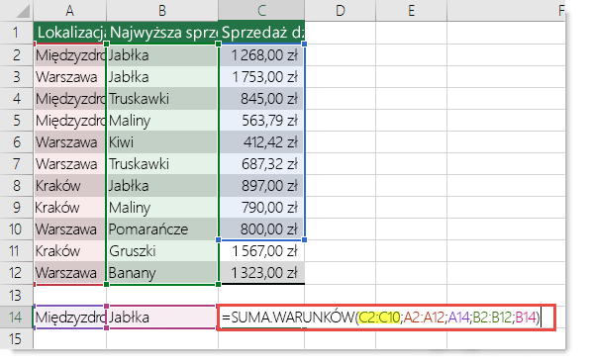592x364 pixels.
Task: Select row 12 header
Action: [x=16, y=273]
